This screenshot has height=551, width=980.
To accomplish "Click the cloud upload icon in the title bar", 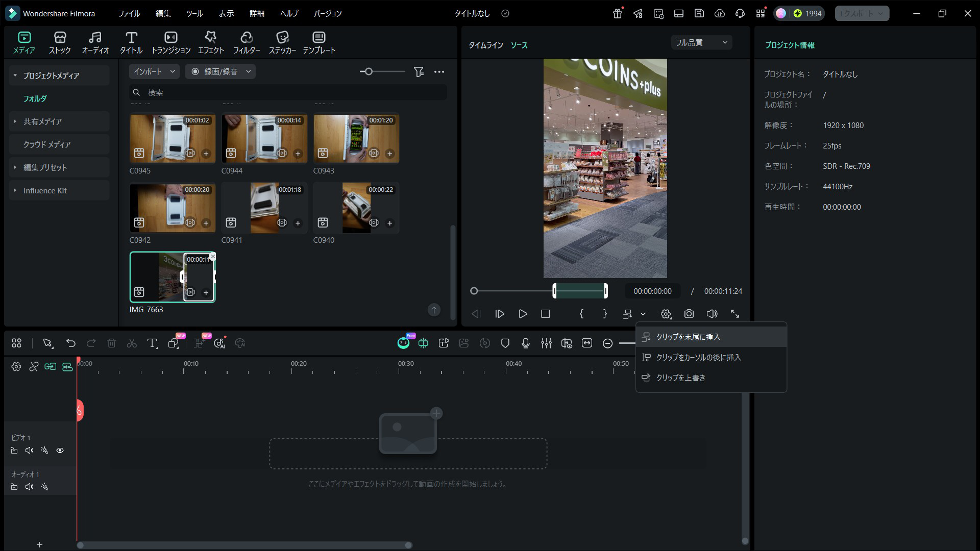I will pos(719,13).
